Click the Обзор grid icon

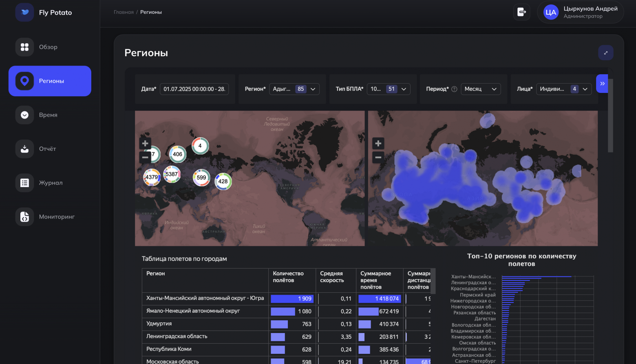[24, 47]
